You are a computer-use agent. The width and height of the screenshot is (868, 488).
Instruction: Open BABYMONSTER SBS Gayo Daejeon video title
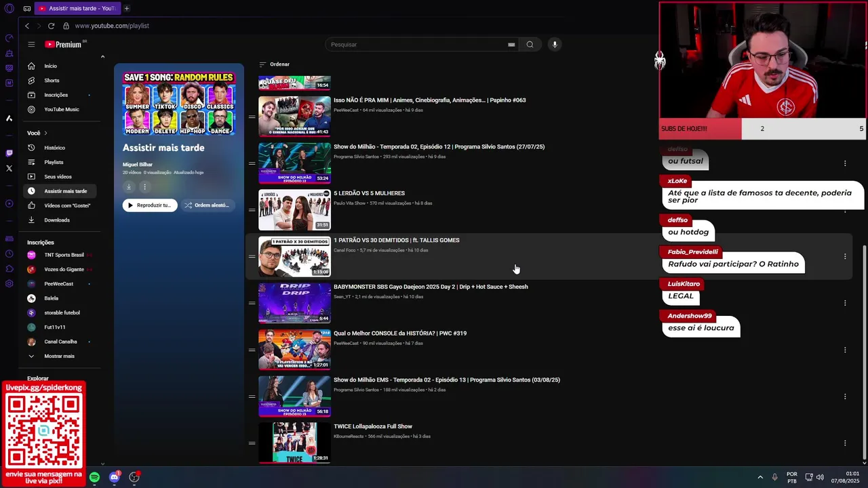[431, 287]
